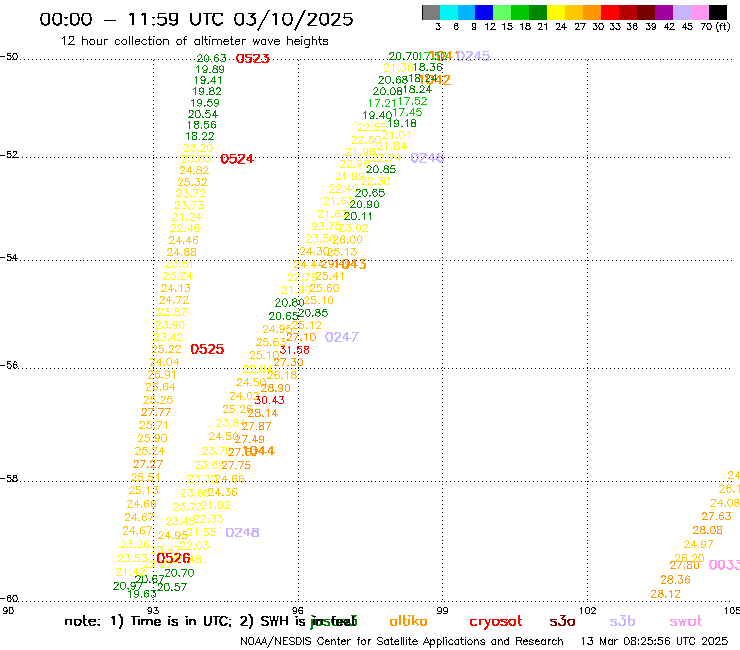
Task: Click the cyan swatch in the legend bar
Action: click(449, 13)
